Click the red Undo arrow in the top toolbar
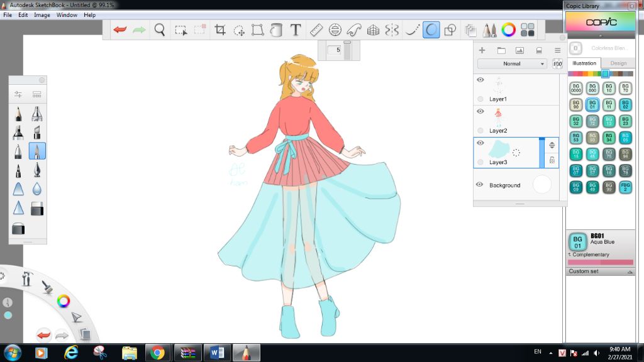This screenshot has width=644, height=362. pos(120,30)
